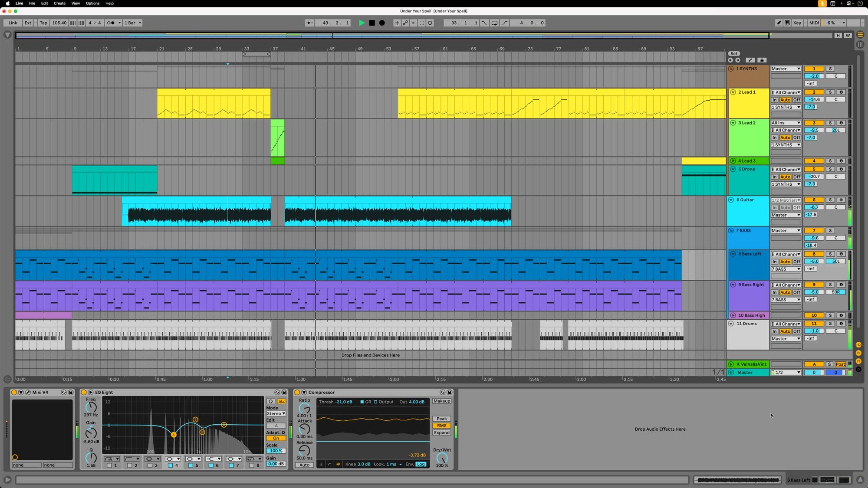Toggle the Punch-Out switch icon
The height and width of the screenshot is (488, 868).
(504, 23)
